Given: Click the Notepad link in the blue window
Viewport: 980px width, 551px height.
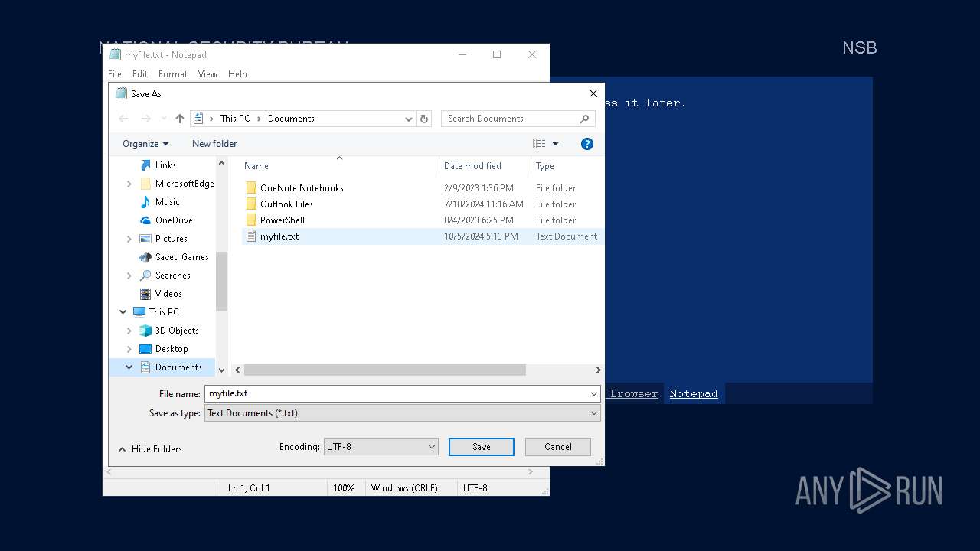Looking at the screenshot, I should coord(694,393).
